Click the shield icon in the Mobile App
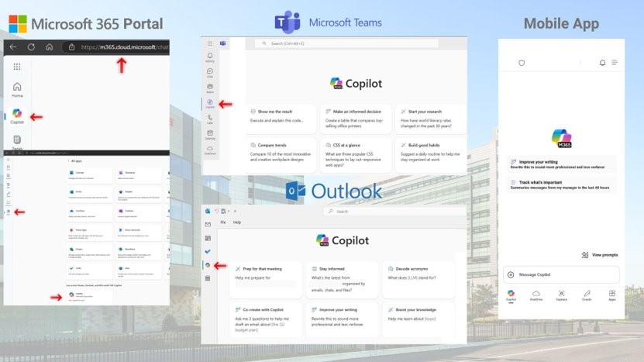Image resolution: width=644 pixels, height=362 pixels. pyautogui.click(x=522, y=63)
